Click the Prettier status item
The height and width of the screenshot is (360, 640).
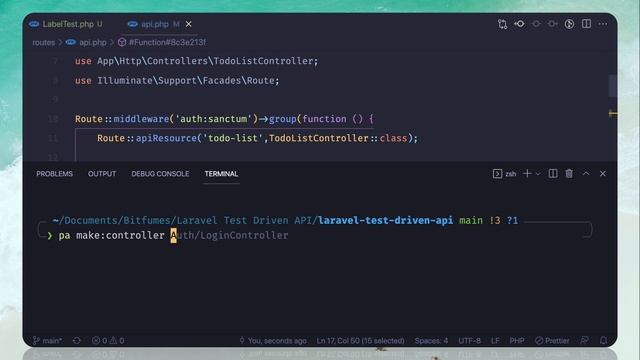[552, 340]
